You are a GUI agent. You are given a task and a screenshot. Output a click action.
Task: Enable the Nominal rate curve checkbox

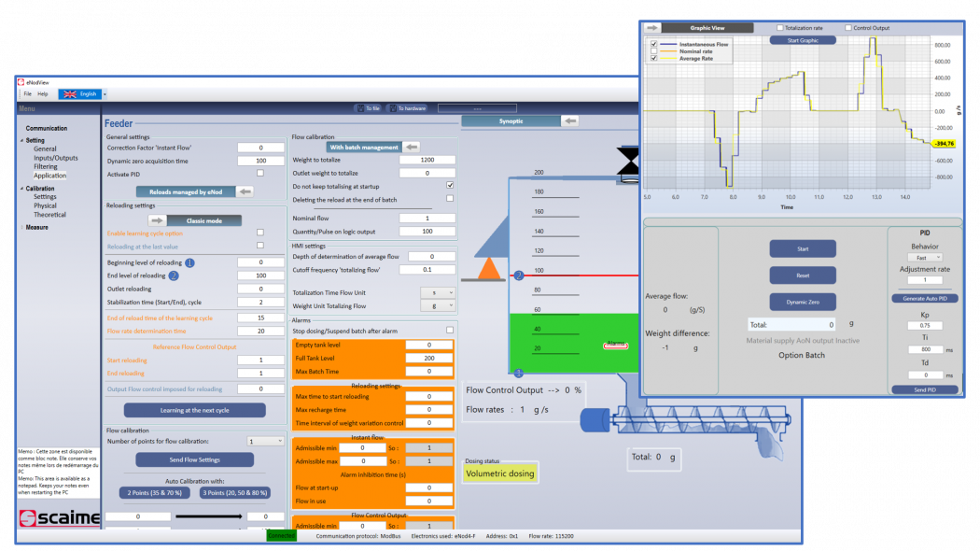[653, 50]
